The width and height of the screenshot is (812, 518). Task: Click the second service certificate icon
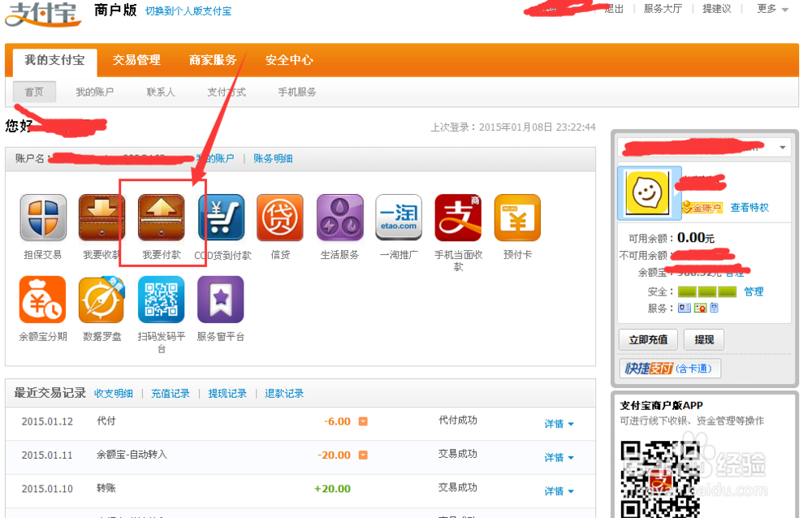[x=700, y=308]
